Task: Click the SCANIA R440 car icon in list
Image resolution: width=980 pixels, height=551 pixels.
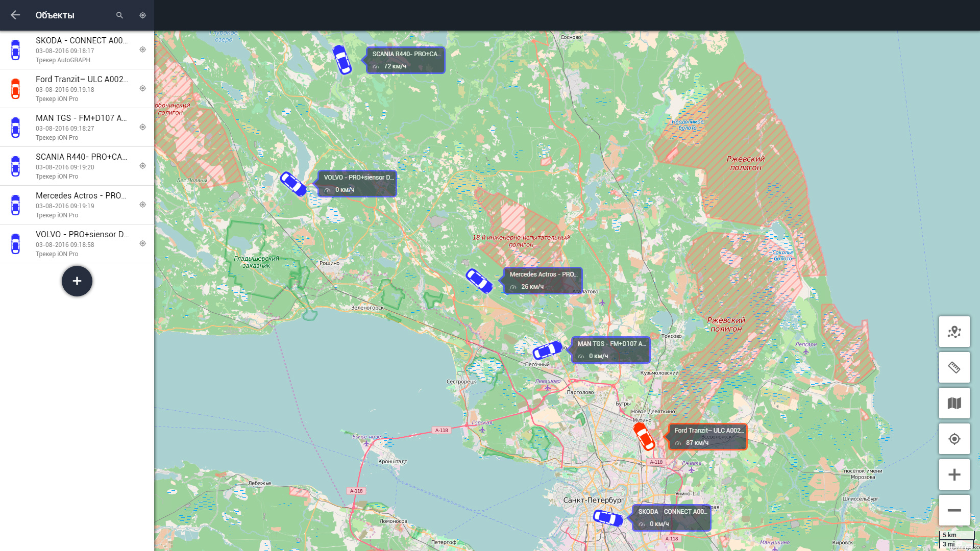Action: pyautogui.click(x=16, y=166)
